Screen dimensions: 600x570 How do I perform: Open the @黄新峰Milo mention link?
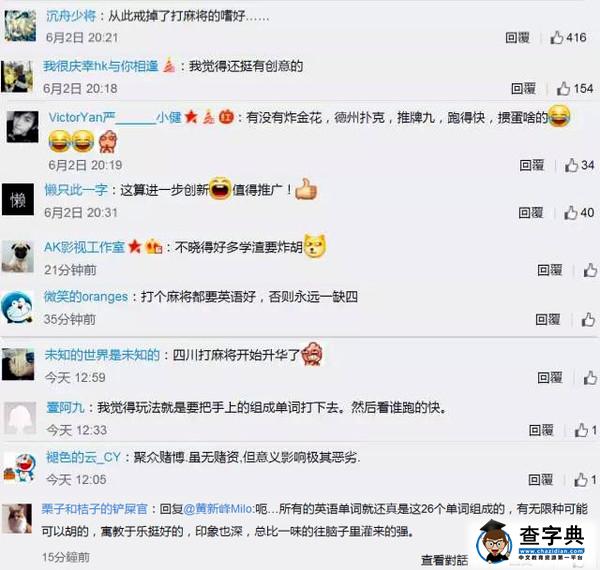click(218, 509)
